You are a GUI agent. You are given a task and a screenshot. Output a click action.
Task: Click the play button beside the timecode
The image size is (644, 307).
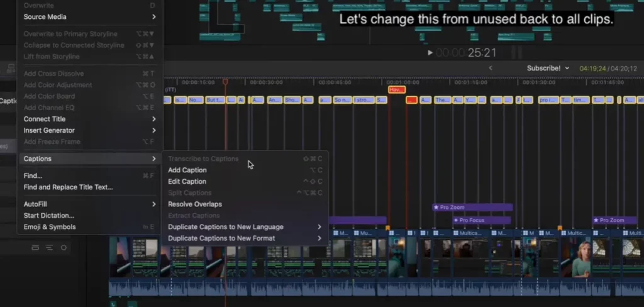[x=430, y=53]
